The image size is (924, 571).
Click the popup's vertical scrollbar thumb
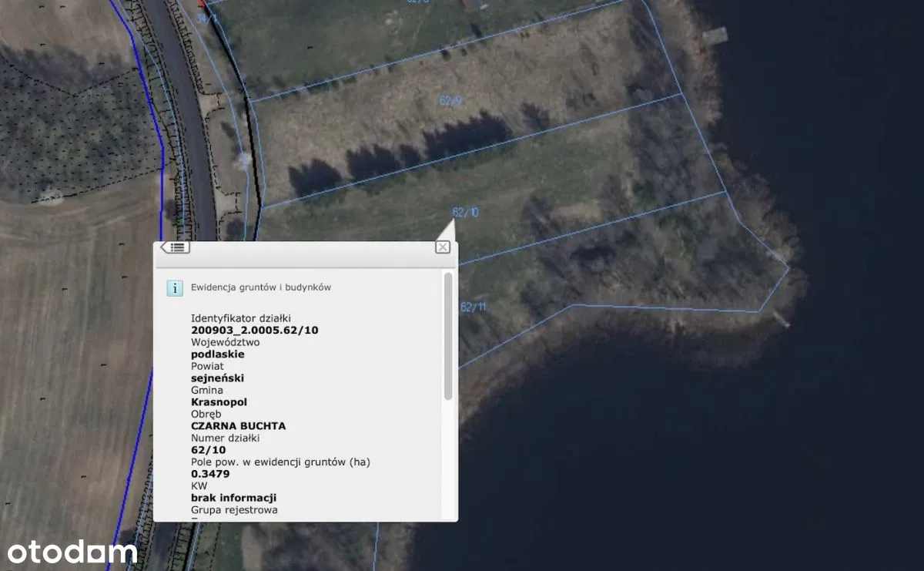pos(448,335)
